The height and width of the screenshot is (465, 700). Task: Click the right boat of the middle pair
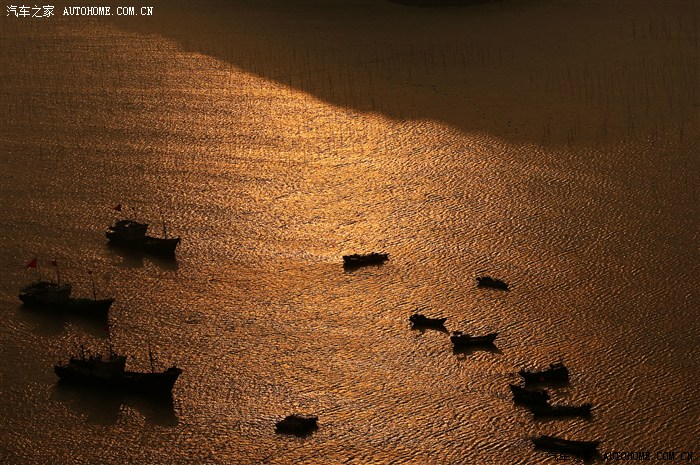click(x=473, y=339)
